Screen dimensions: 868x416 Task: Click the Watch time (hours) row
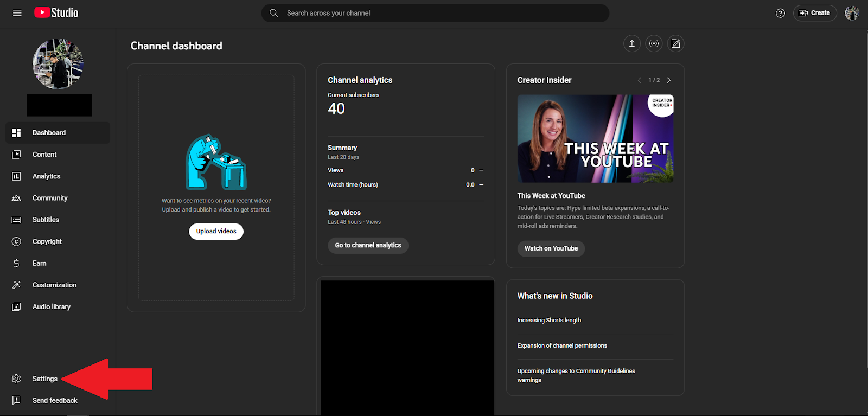coord(405,185)
